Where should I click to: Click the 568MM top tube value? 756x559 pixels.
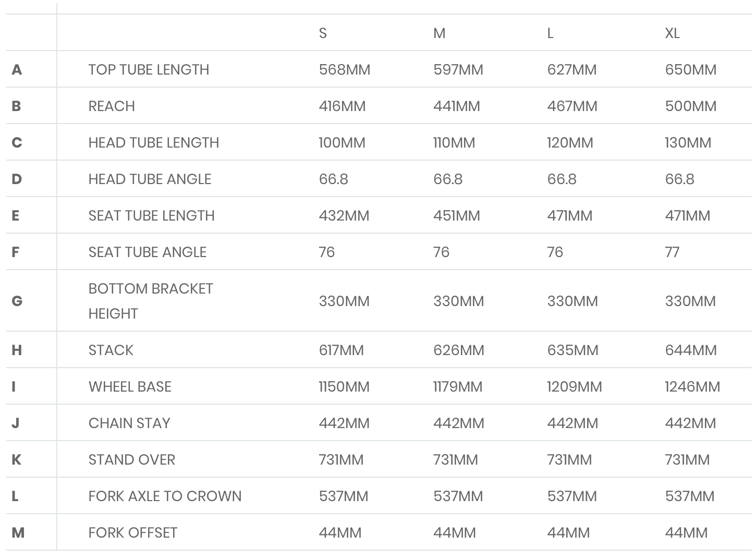(x=344, y=70)
